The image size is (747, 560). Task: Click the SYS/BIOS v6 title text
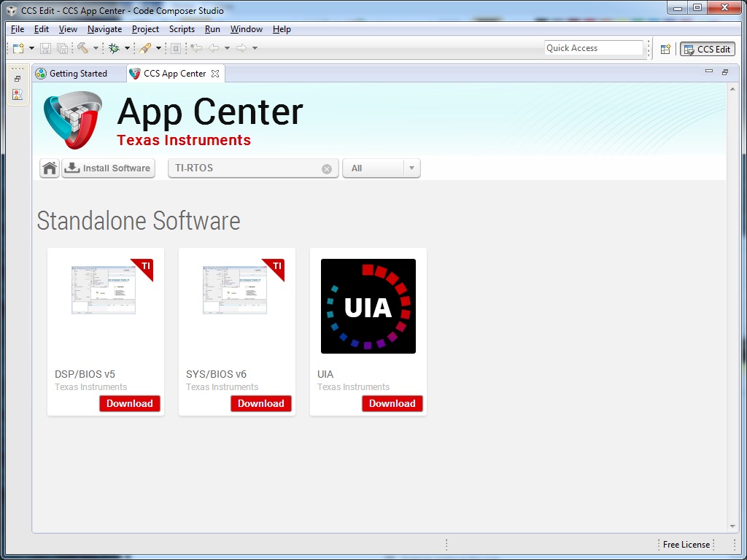coord(216,374)
